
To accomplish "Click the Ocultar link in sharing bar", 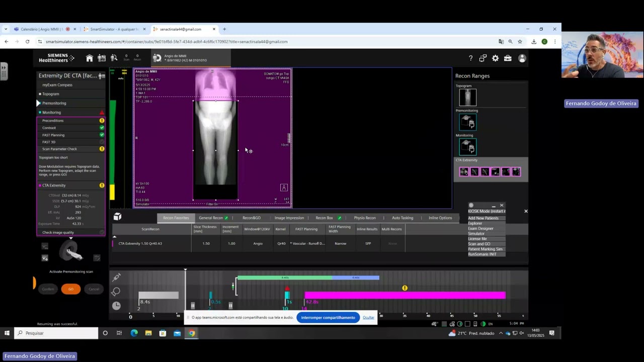I will tap(369, 318).
